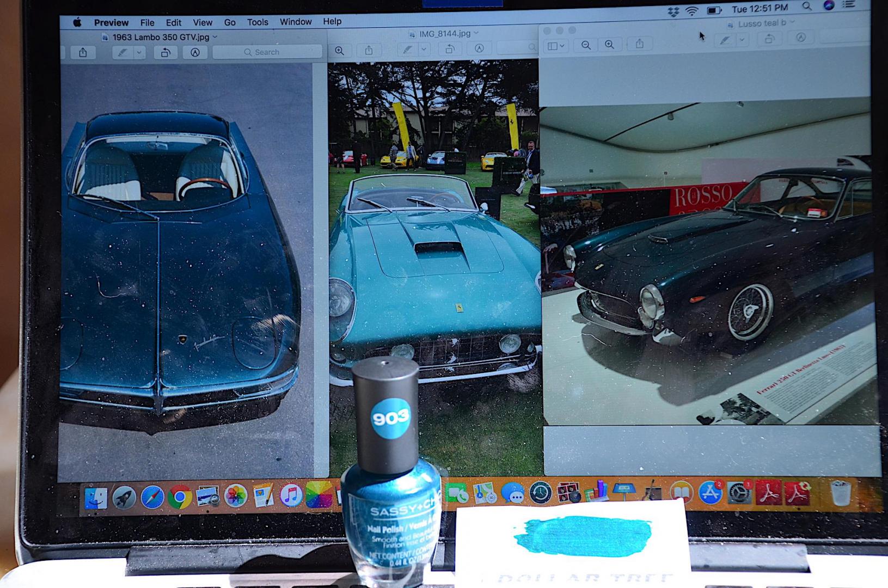
Task: Toggle Markup toolbar in the 1963 Lambo window
Action: (195, 52)
